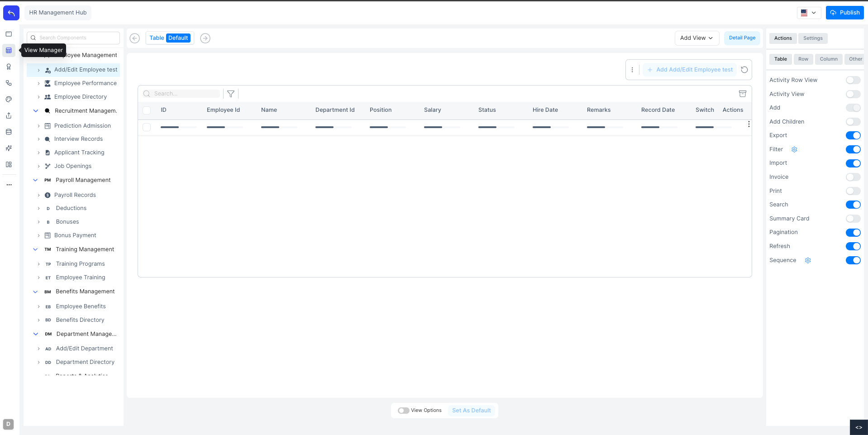Click the archive icon above the table
Screen dimensions: 868x435
pos(743,93)
